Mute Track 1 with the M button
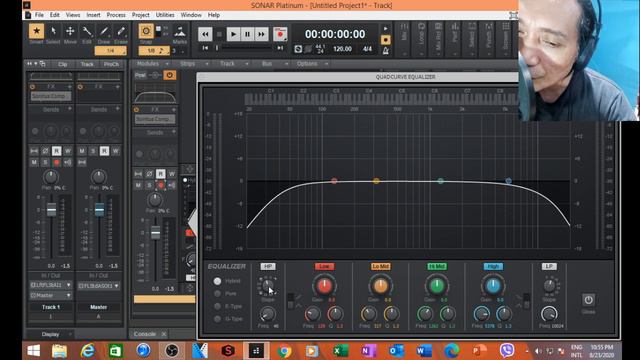The width and height of the screenshot is (640, 360). (34, 162)
